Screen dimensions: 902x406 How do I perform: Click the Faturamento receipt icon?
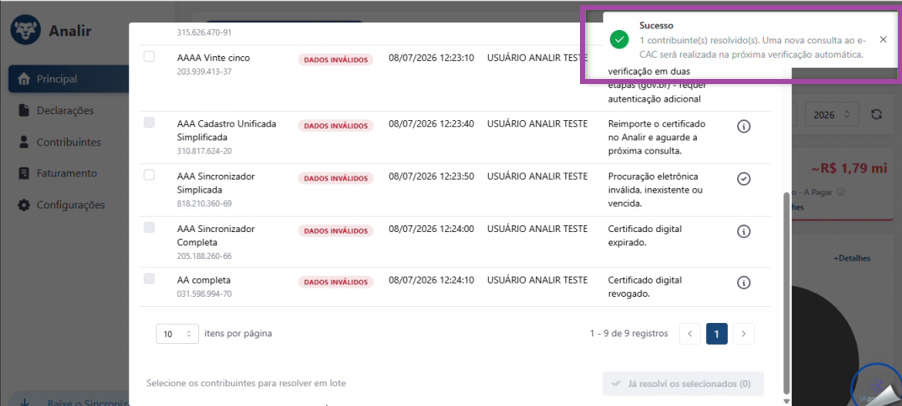click(24, 173)
